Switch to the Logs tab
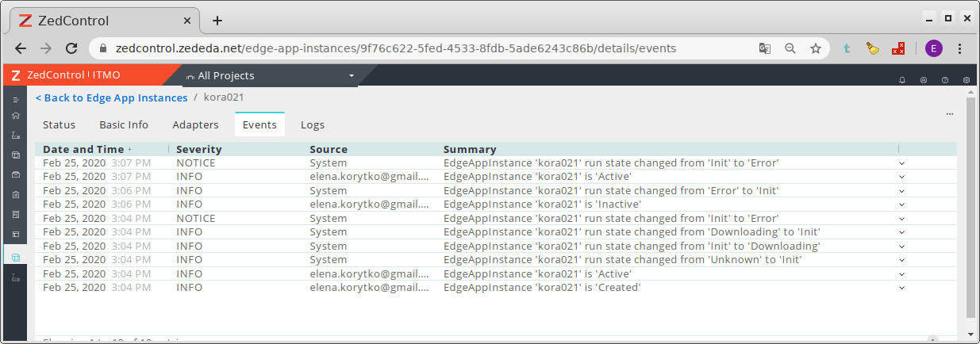980x344 pixels. coord(312,124)
